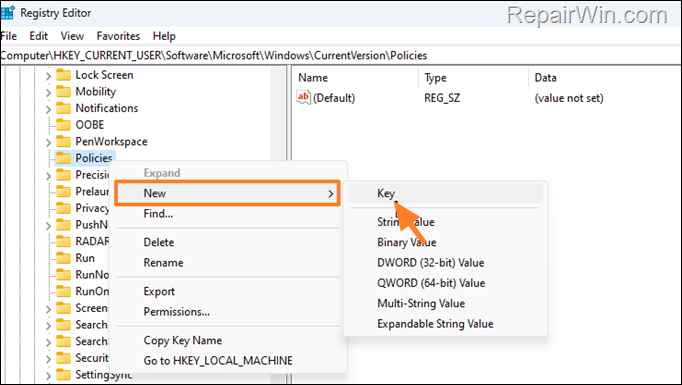Select the (Default) value entry
Image resolution: width=682 pixels, height=385 pixels.
(334, 98)
